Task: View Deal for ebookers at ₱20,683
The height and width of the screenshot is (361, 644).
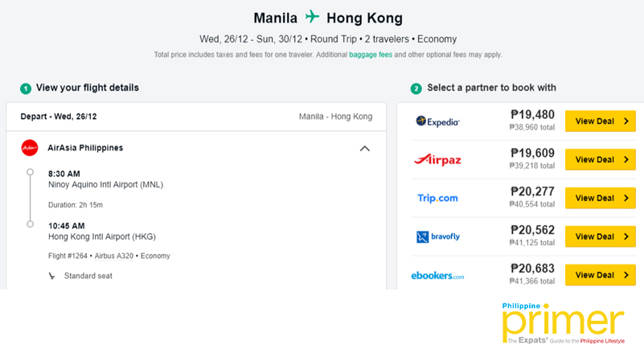Action: 600,275
